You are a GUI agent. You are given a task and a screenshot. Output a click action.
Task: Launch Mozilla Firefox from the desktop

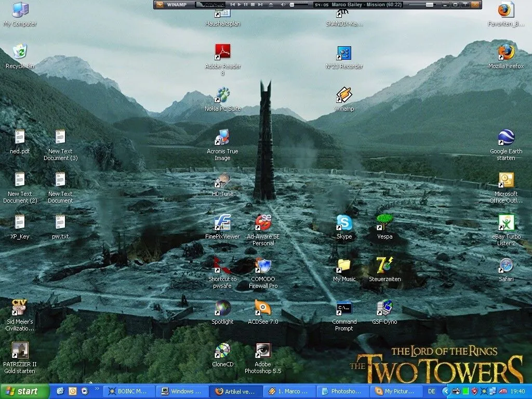[506, 52]
